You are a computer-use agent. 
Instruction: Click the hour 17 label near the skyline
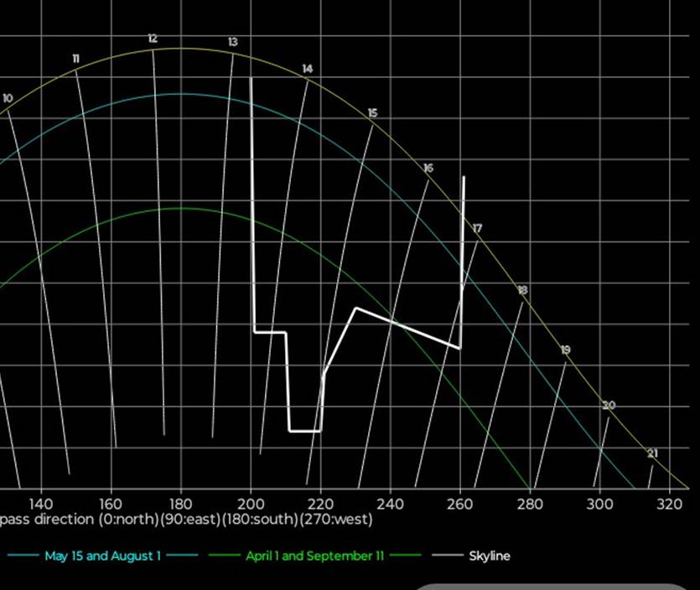(x=477, y=229)
